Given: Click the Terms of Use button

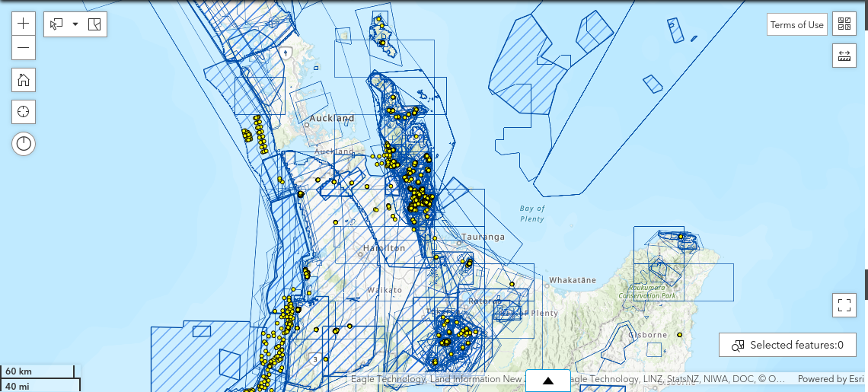Looking at the screenshot, I should coord(796,24).
